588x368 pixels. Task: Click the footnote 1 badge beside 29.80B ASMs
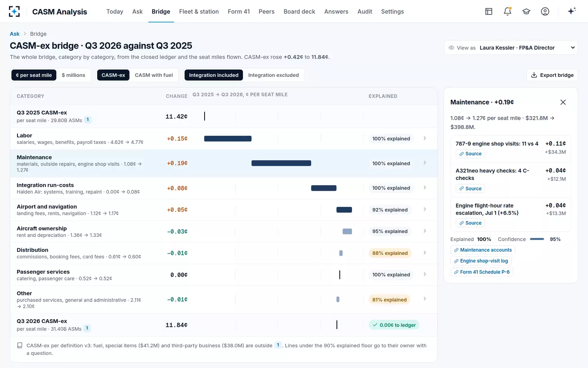pos(87,120)
